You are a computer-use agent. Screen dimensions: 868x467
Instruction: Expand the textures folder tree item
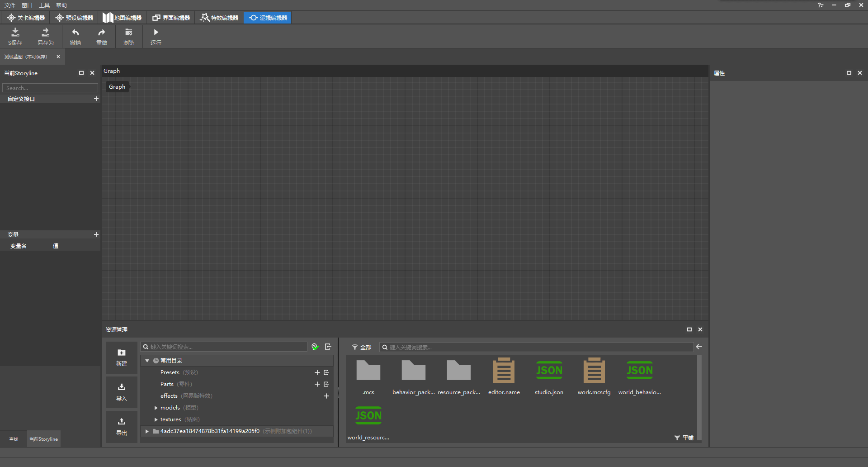click(x=156, y=419)
